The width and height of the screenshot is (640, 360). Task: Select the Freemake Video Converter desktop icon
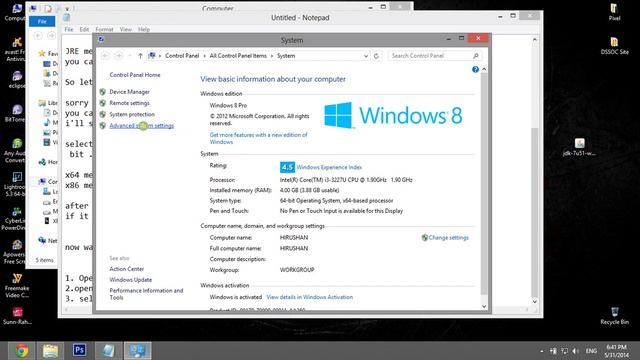coord(17,285)
